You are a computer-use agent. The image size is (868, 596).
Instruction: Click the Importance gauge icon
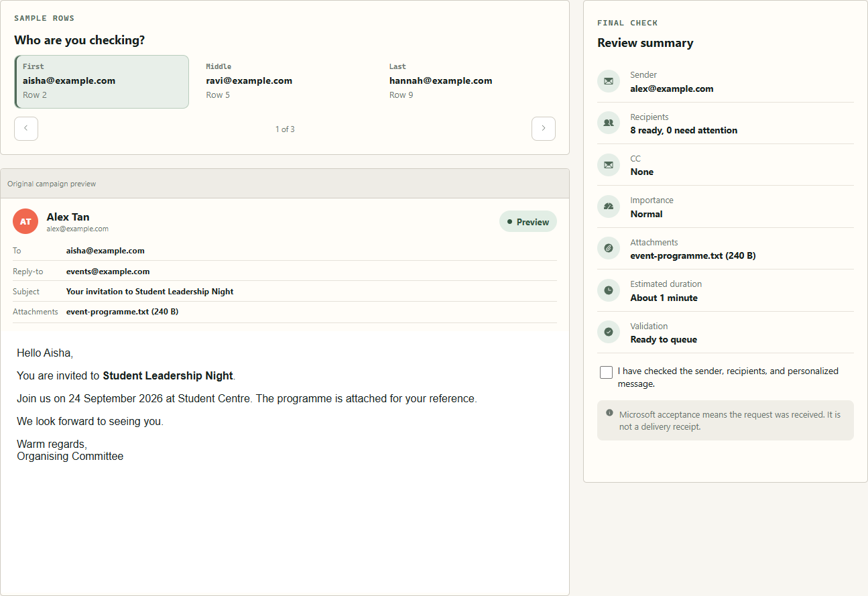point(609,206)
